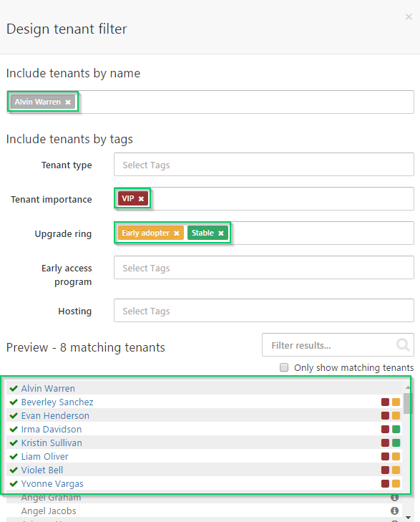Click down arrow of tenant list scrollbar

pos(408,518)
